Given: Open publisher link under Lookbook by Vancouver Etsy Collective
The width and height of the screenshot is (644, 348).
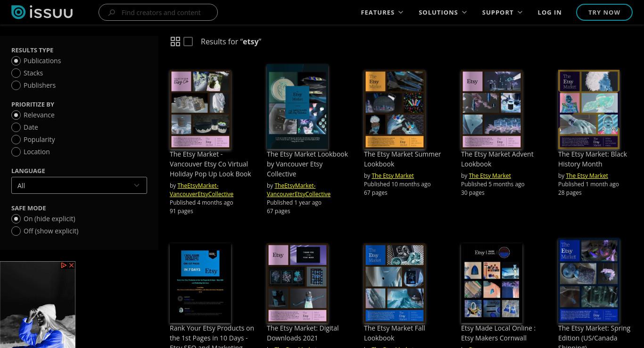Looking at the screenshot, I should [299, 190].
